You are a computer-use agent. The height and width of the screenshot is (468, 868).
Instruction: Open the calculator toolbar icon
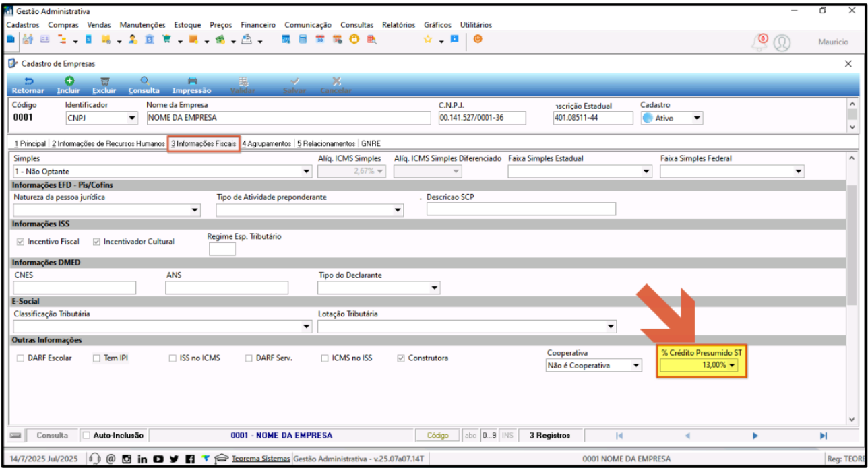point(303,40)
